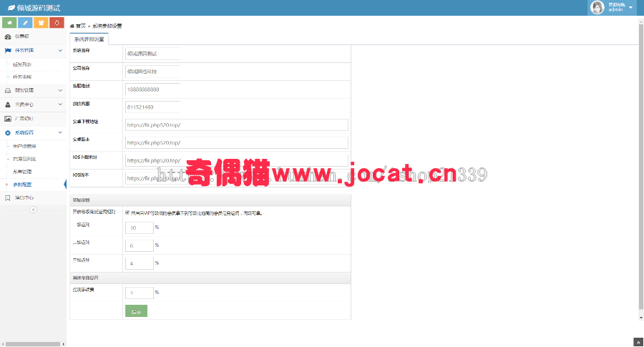Click the back-to-top arrow at bottom right
Image resolution: width=644 pixels, height=347 pixels.
tap(638, 342)
